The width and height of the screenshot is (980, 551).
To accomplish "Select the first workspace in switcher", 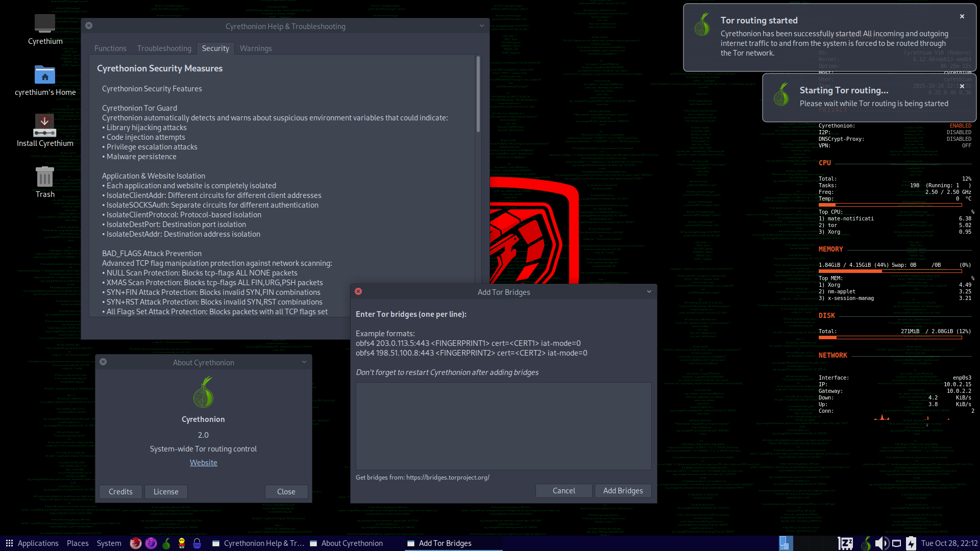I will [x=786, y=543].
